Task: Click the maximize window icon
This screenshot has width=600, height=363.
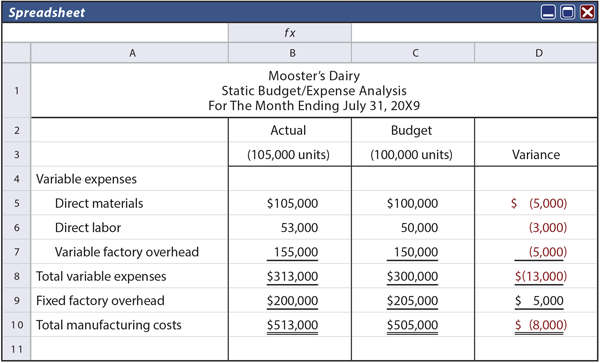Action: coord(567,12)
